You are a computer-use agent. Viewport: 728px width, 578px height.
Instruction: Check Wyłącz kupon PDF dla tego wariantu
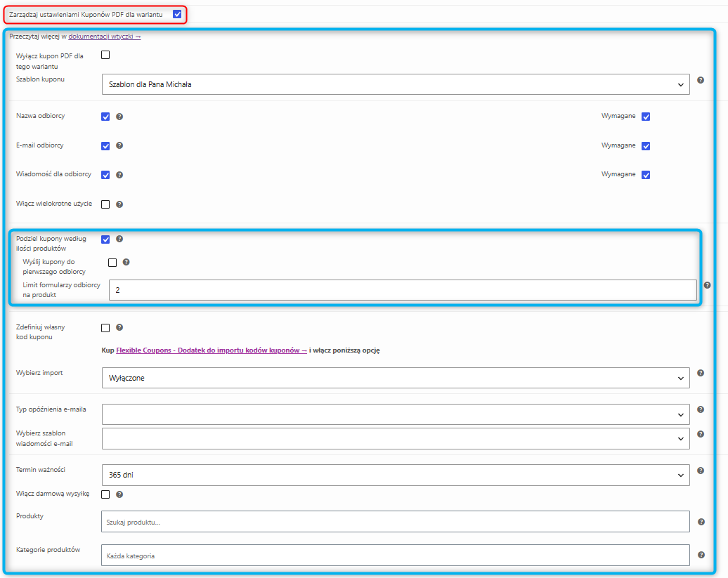click(x=105, y=55)
